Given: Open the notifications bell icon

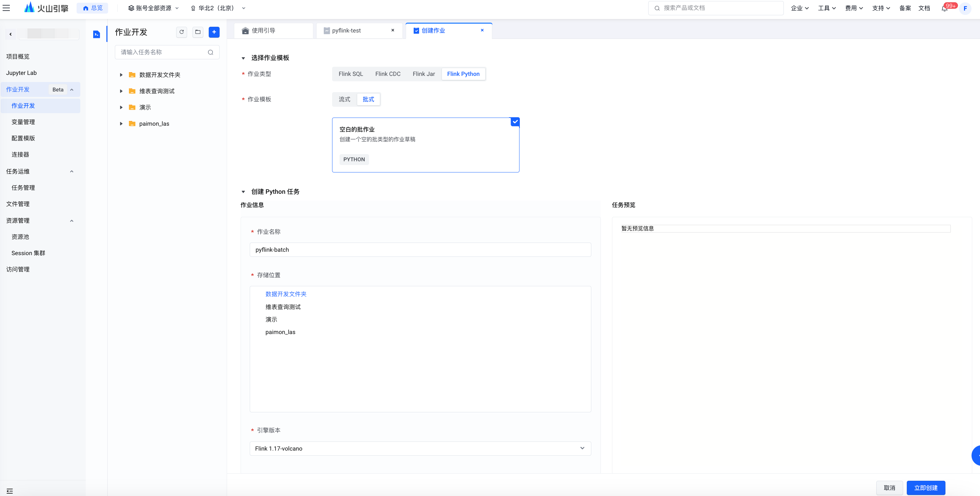Looking at the screenshot, I should 944,8.
